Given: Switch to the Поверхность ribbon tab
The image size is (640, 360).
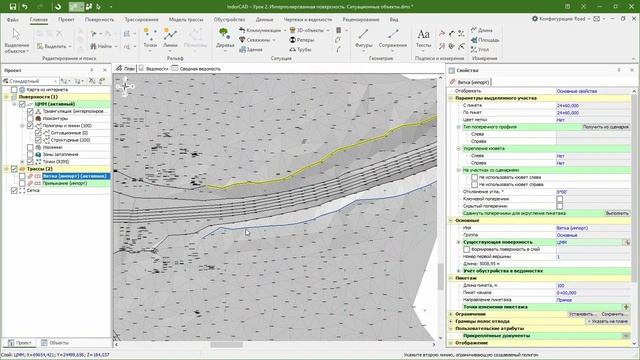Looking at the screenshot, I should coord(99,20).
